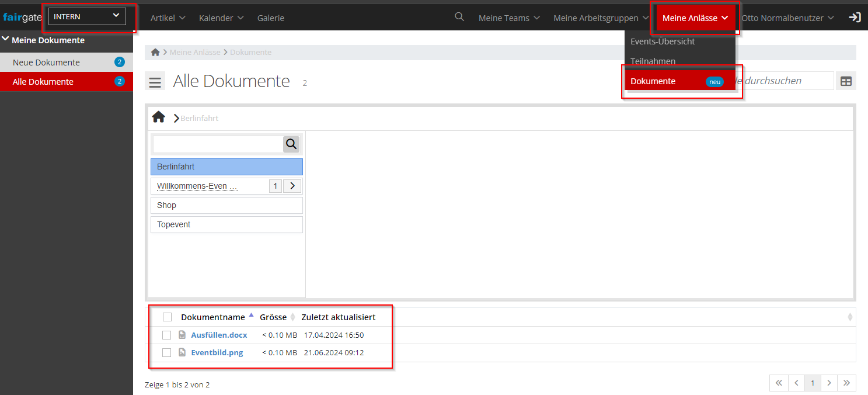Screen dimensions: 868x395
Task: Click the home icon in folder browser
Action: 158,117
